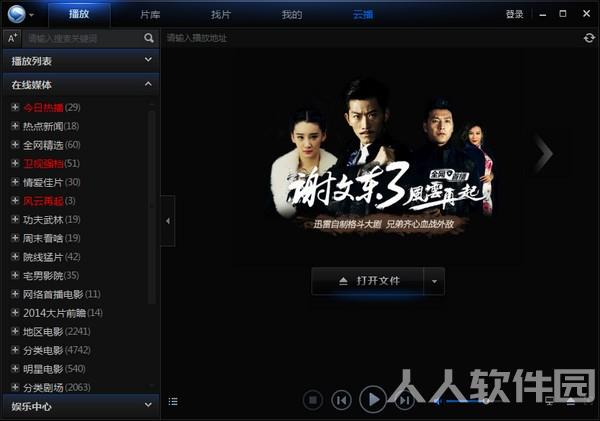Expand 分类电影 with its plus icon
This screenshot has height=421, width=600.
coord(15,350)
